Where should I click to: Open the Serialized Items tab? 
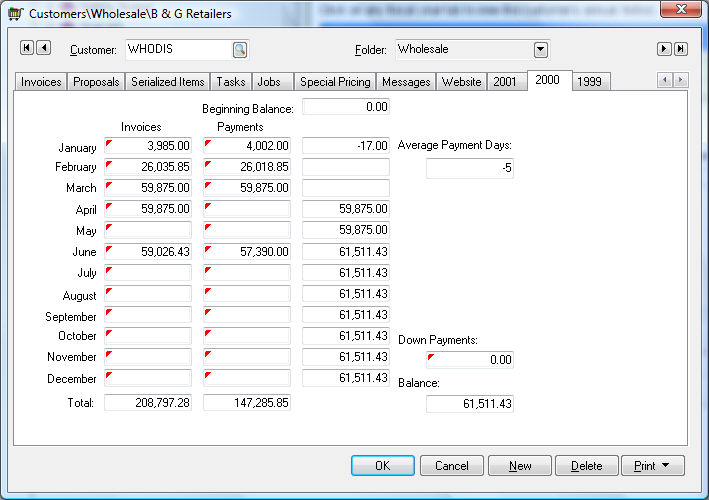click(x=167, y=82)
